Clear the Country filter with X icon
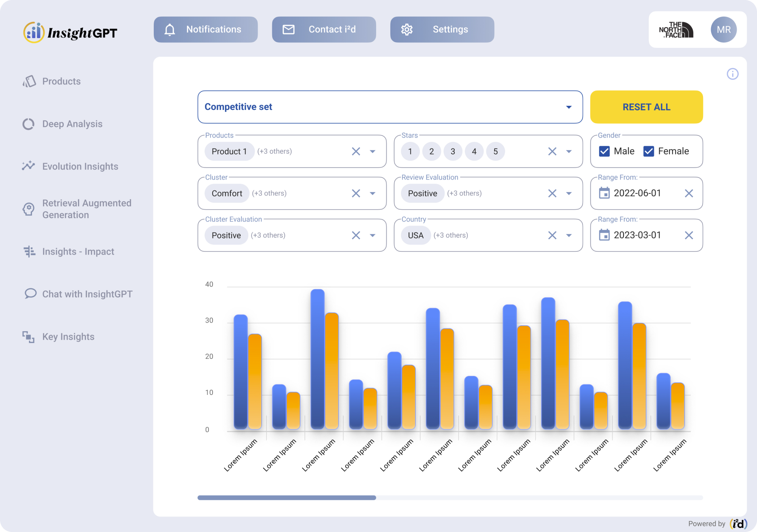757x532 pixels. (x=552, y=235)
